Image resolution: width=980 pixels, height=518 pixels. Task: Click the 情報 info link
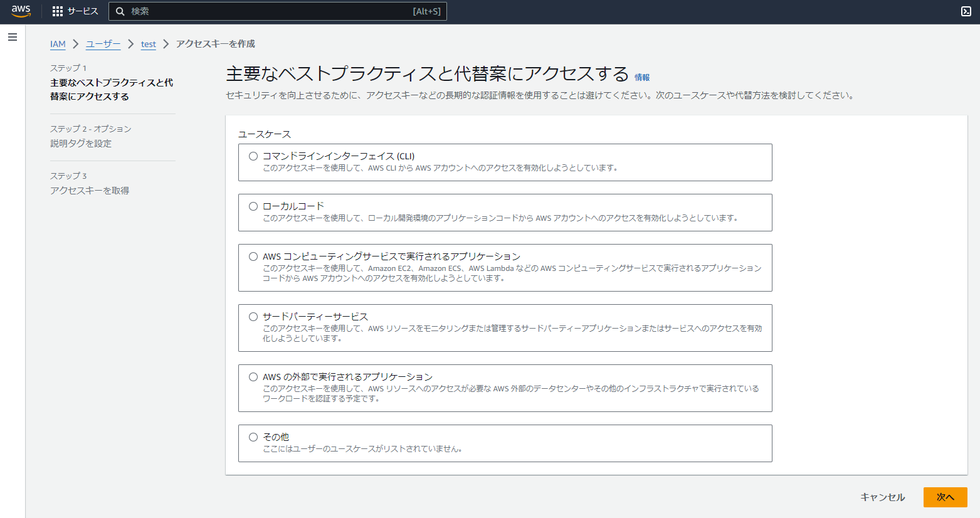pos(642,78)
